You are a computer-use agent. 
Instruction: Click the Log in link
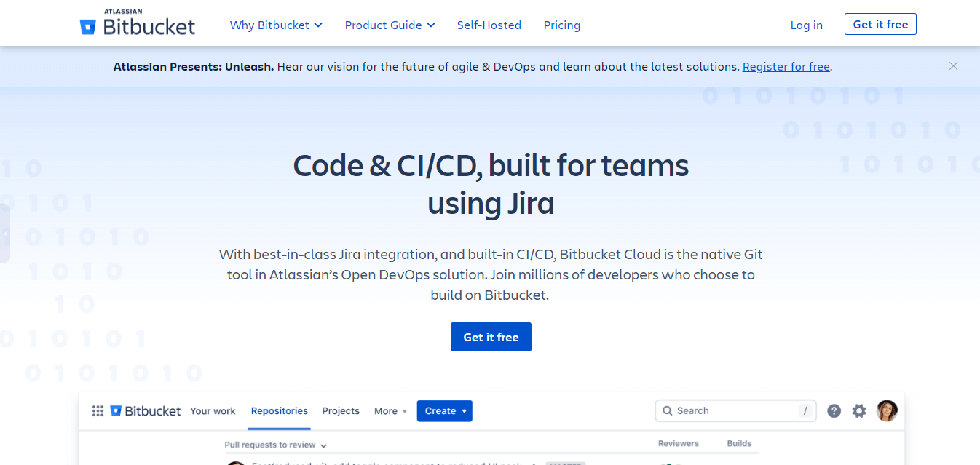click(807, 25)
